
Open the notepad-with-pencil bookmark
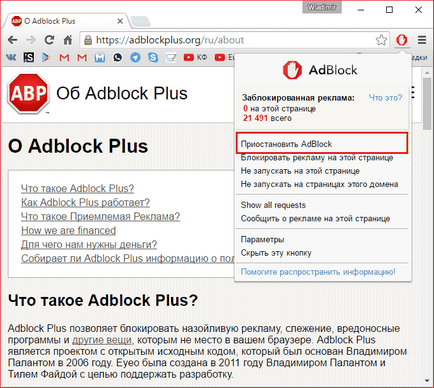(171, 58)
